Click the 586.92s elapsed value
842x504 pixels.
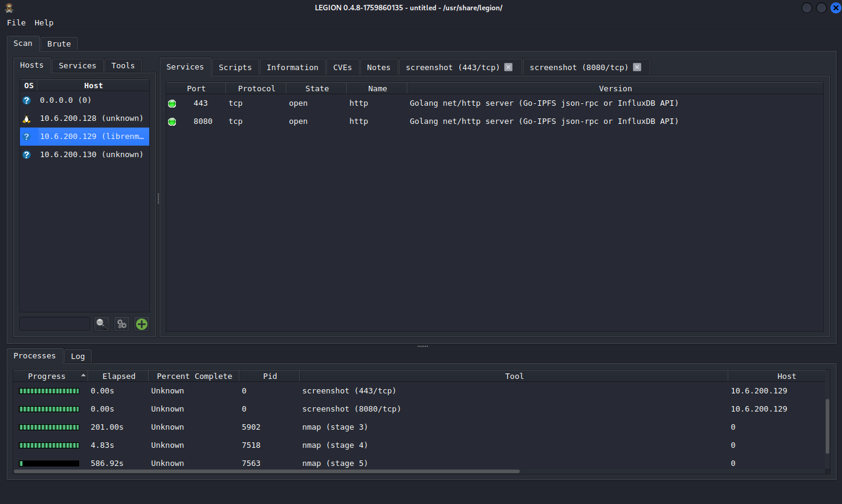click(107, 464)
